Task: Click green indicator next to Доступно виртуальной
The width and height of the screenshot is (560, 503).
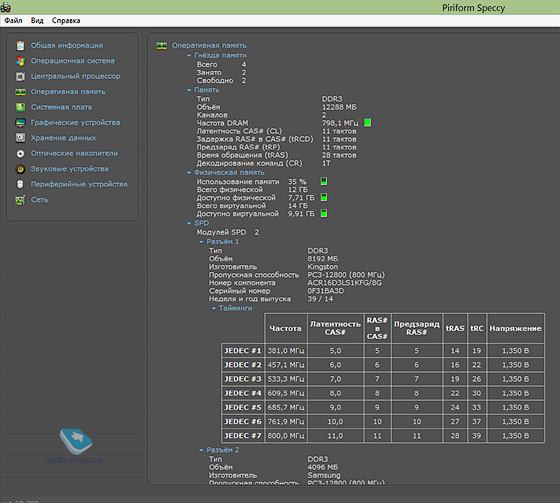Action: (324, 213)
